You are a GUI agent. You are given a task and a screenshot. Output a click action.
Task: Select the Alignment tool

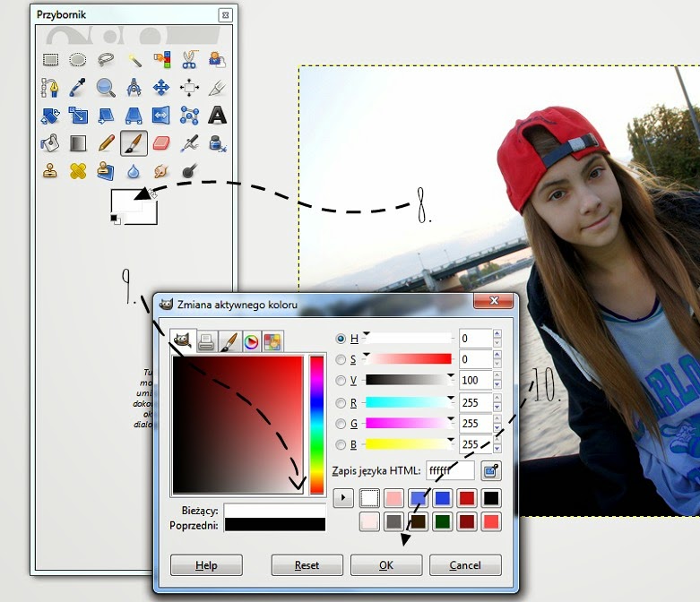(189, 88)
